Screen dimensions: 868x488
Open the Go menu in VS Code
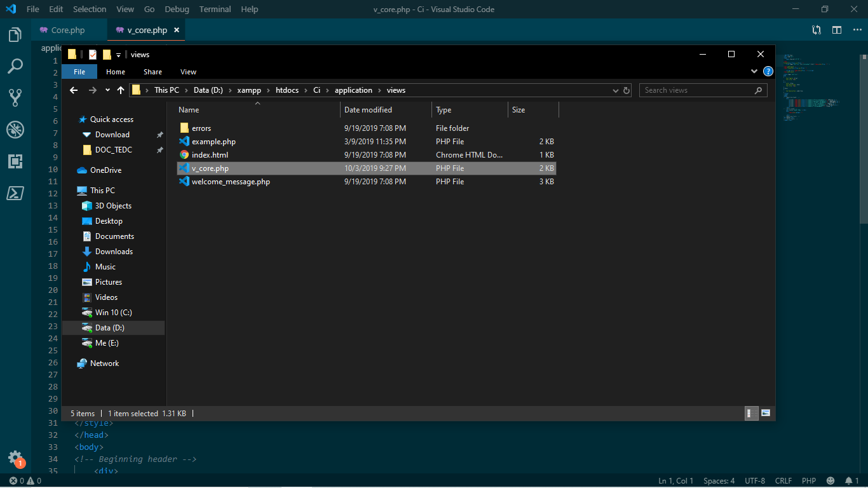point(149,10)
